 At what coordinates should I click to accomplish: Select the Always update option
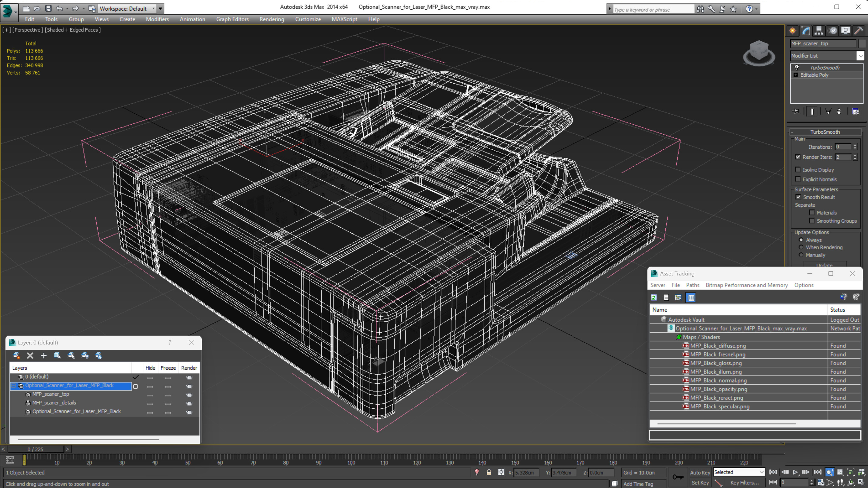click(801, 240)
